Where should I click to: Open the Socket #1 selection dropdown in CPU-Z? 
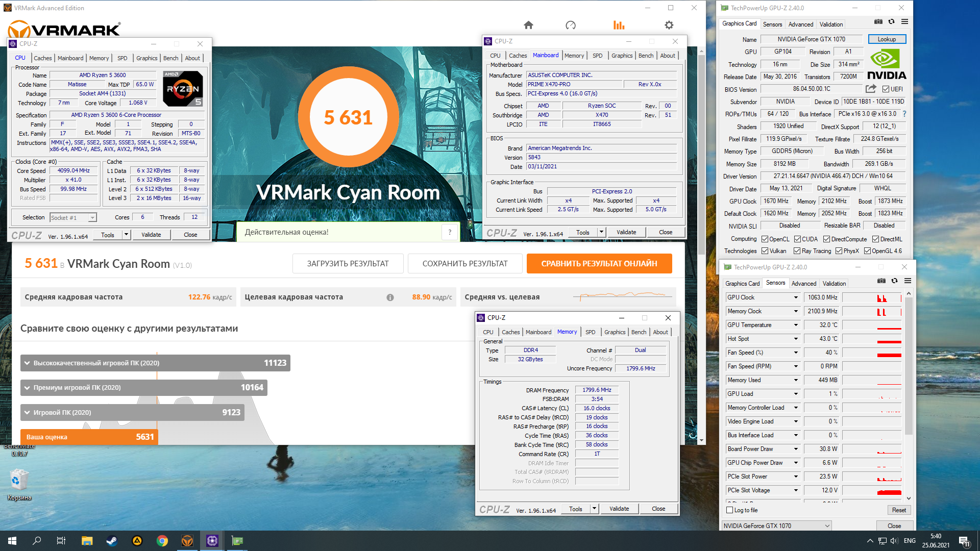(x=73, y=218)
